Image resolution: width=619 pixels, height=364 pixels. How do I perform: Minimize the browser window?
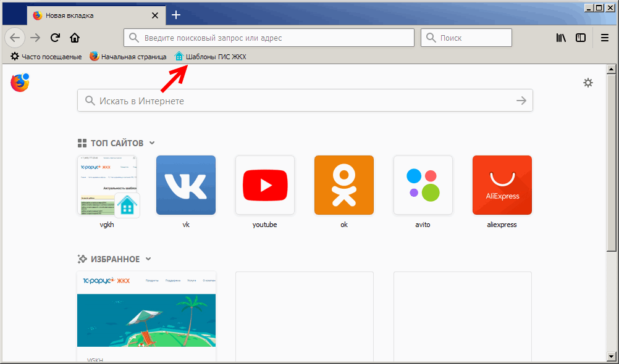click(589, 7)
